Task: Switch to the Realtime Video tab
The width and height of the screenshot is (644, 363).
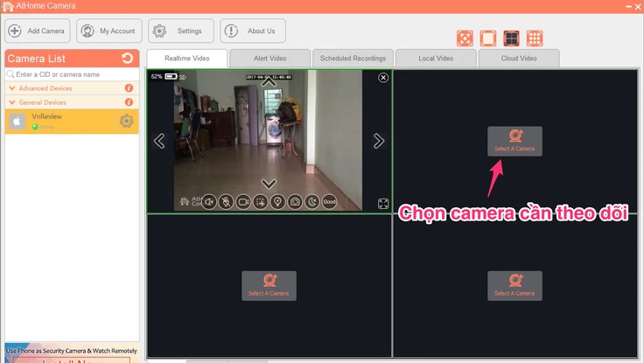Action: [187, 59]
